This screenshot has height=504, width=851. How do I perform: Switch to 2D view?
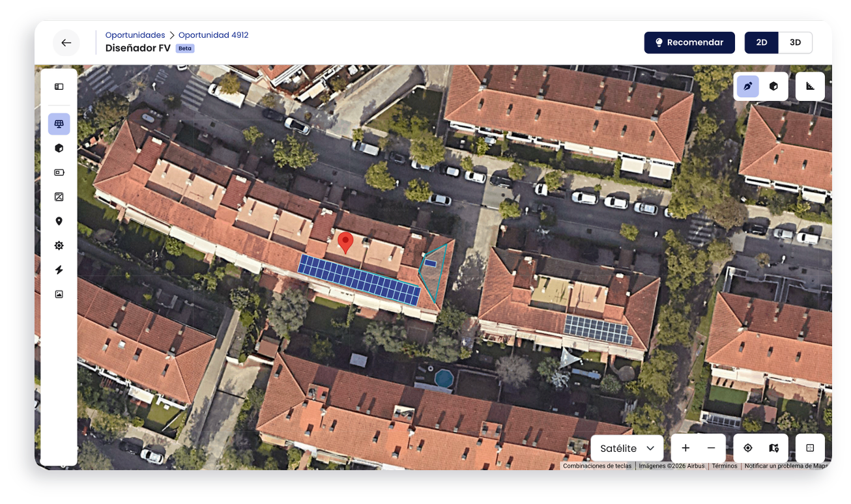click(762, 42)
